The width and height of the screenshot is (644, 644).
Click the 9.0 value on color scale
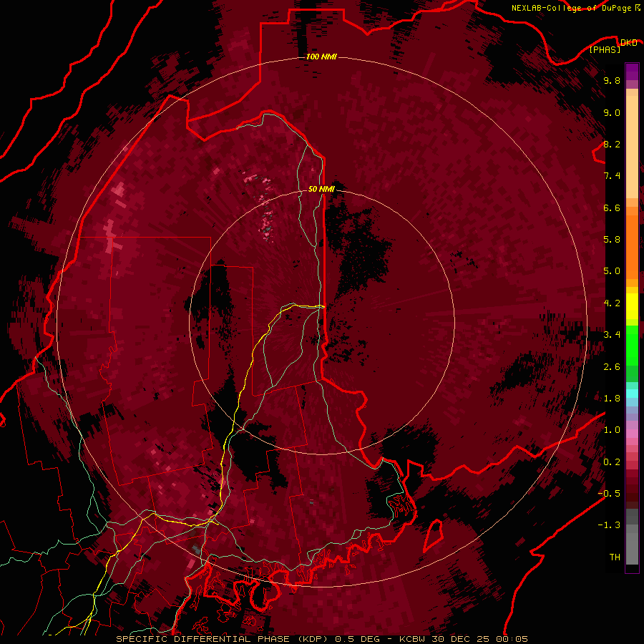612,112
